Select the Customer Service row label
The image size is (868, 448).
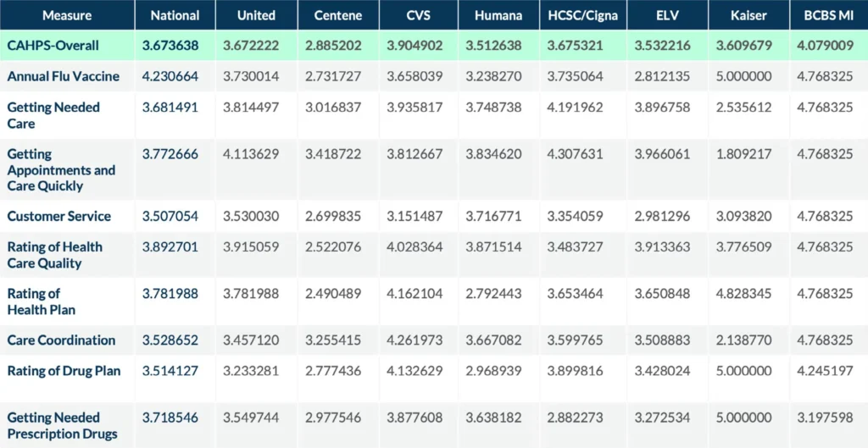[59, 216]
